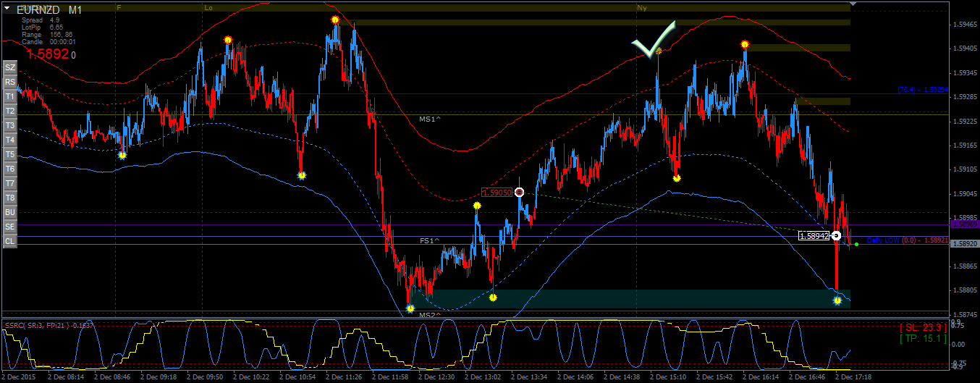Select the 1.59050 price label
The width and height of the screenshot is (980, 383).
(x=497, y=192)
